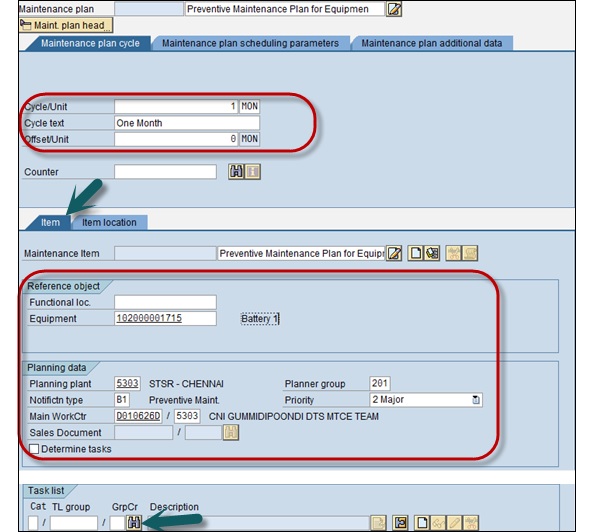Click the GrpCr input field
The image size is (600, 532).
(117, 523)
